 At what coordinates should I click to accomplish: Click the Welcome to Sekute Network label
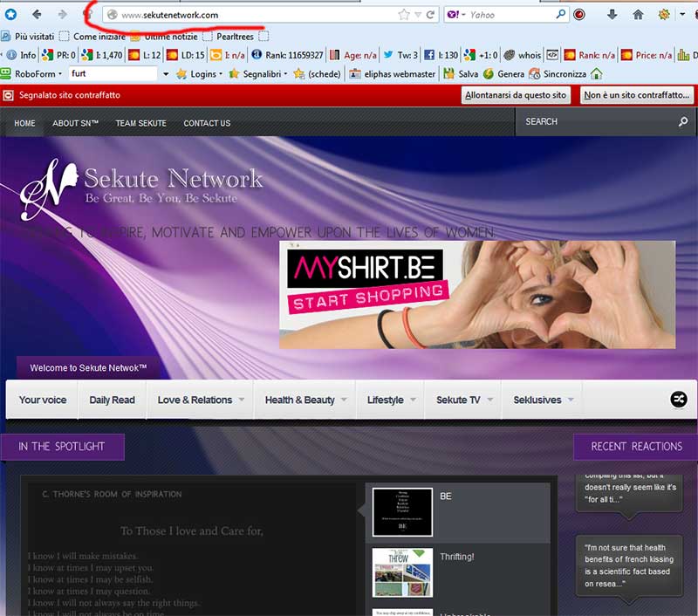pos(88,367)
